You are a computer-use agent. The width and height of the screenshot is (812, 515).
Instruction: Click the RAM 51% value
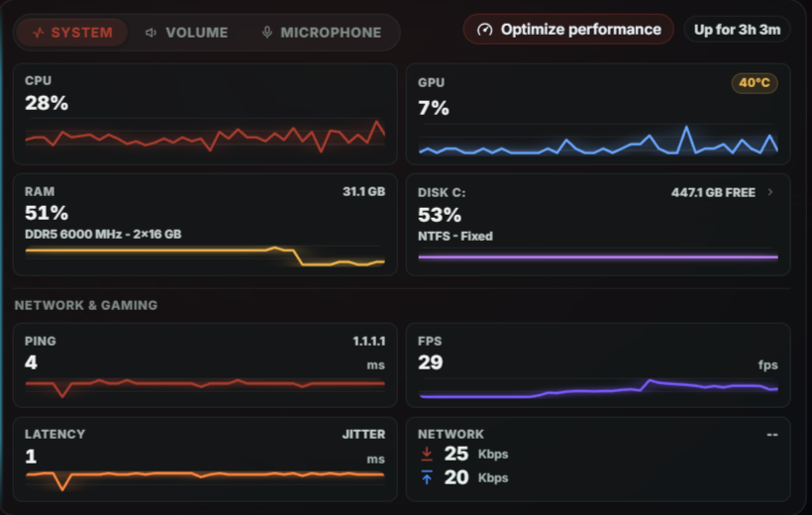[47, 213]
